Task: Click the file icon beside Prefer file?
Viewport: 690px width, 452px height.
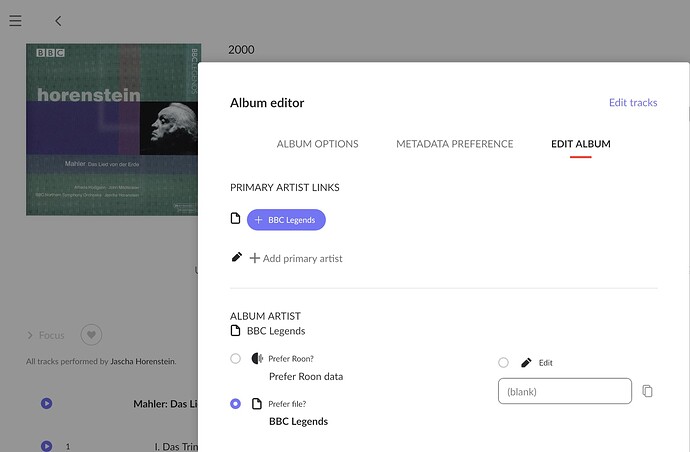Action: (x=257, y=404)
